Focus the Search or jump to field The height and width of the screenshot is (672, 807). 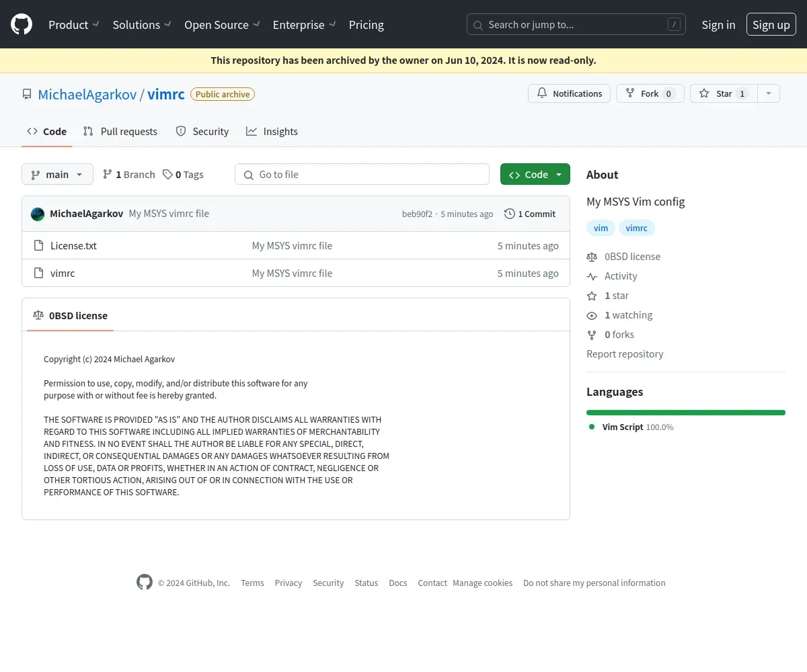click(576, 25)
